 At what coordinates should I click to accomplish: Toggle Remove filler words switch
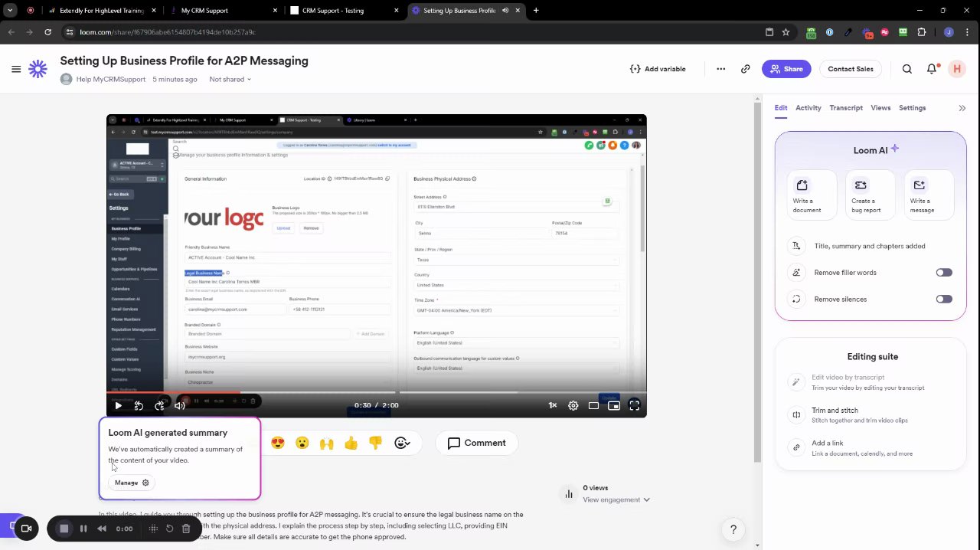coord(944,273)
